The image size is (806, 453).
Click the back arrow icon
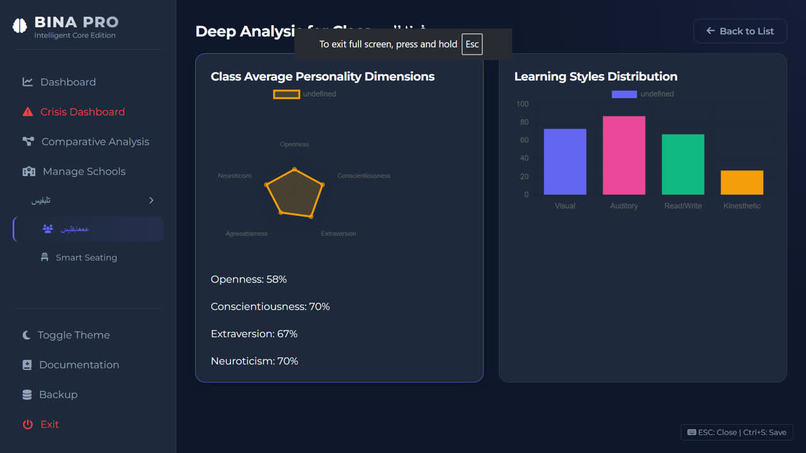tap(710, 31)
